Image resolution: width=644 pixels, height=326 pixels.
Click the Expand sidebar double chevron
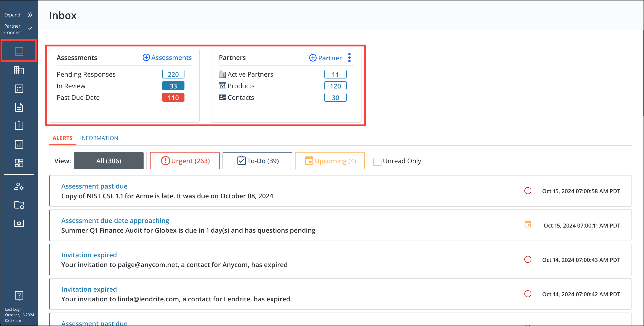[x=30, y=15]
